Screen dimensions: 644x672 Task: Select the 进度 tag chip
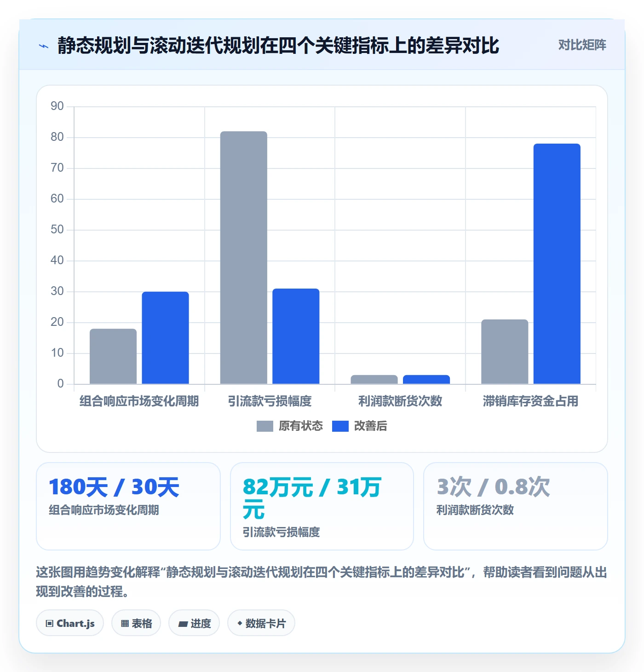(194, 623)
